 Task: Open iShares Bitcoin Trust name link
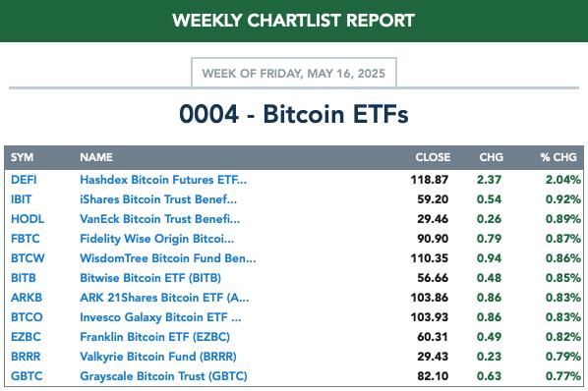pos(158,199)
